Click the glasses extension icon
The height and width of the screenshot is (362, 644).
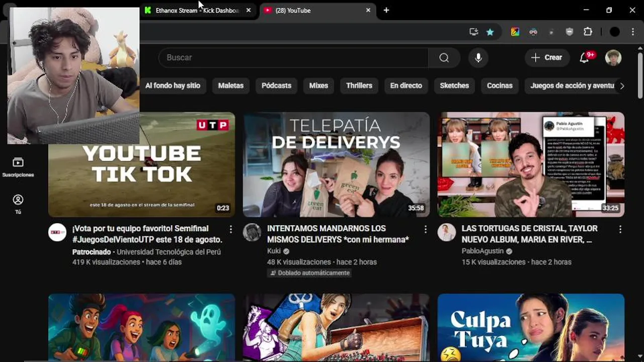[x=533, y=32]
